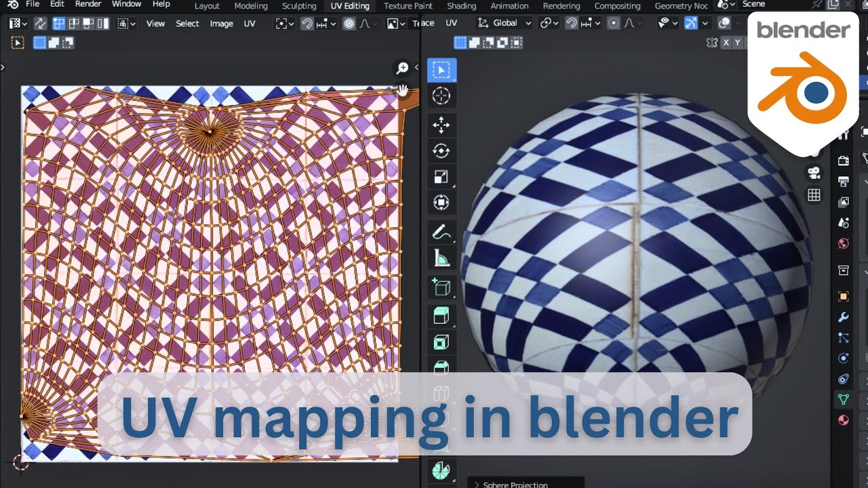
Task: Switch to the Texture Paint workspace tab
Action: pos(408,5)
